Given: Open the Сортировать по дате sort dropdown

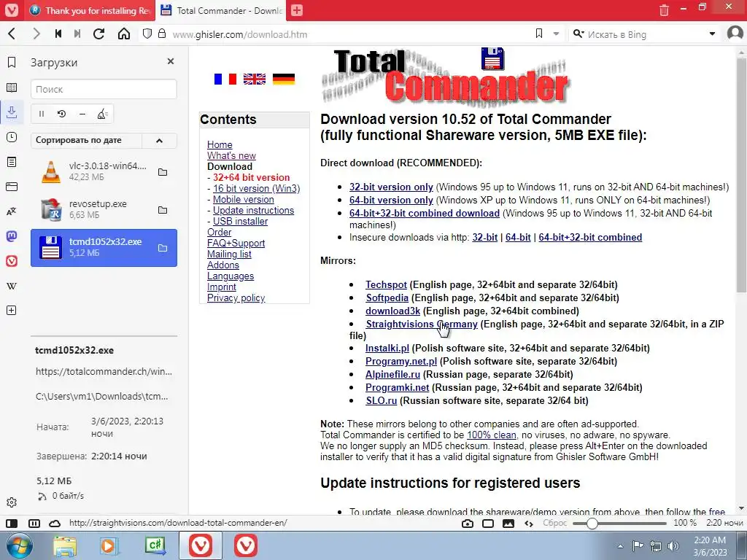Looking at the screenshot, I should pyautogui.click(x=86, y=140).
